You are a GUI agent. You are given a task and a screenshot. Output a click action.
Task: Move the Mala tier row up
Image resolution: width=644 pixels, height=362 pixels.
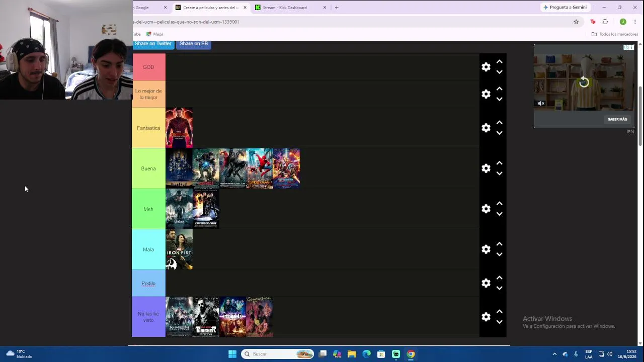(500, 244)
